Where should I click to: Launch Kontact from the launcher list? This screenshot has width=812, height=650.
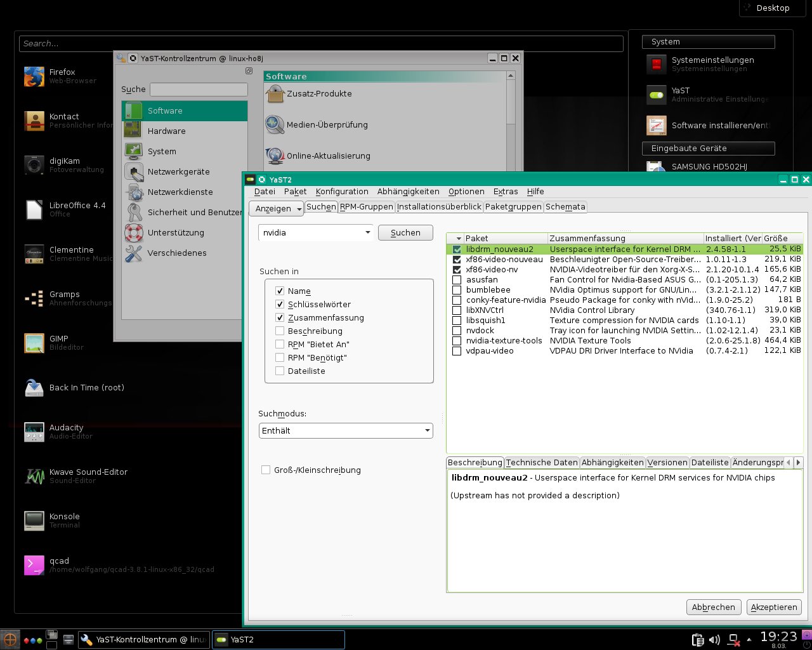tap(34, 121)
